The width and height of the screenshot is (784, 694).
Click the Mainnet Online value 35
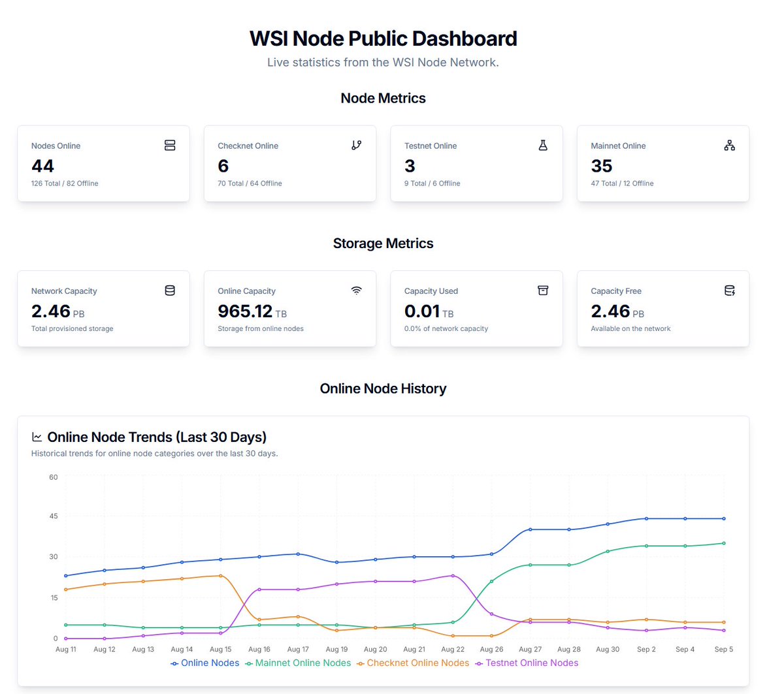pyautogui.click(x=602, y=166)
